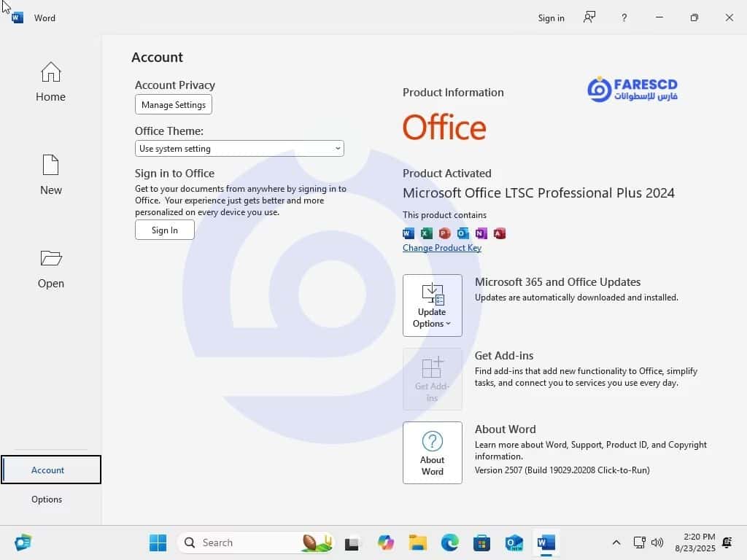Click widgets icon at taskbar left edge
The image size is (747, 560).
[x=23, y=542]
